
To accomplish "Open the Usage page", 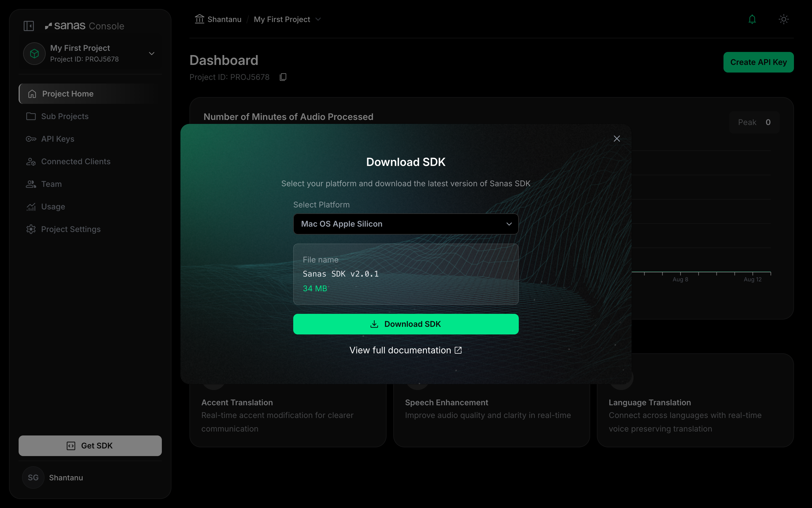I will pyautogui.click(x=90, y=207).
